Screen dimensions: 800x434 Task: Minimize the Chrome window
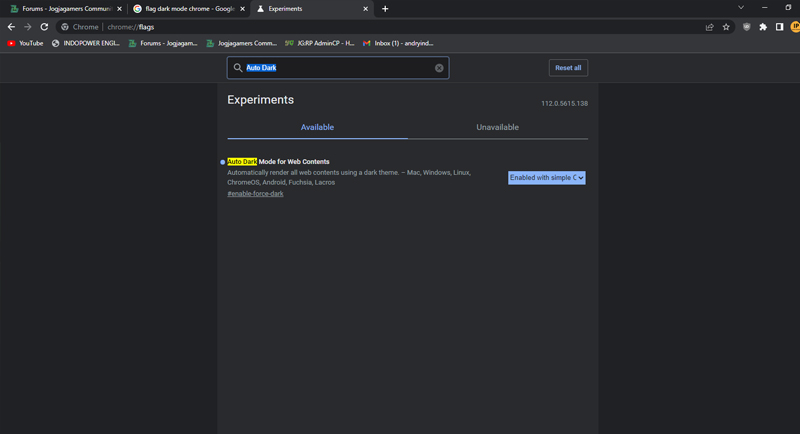point(764,8)
